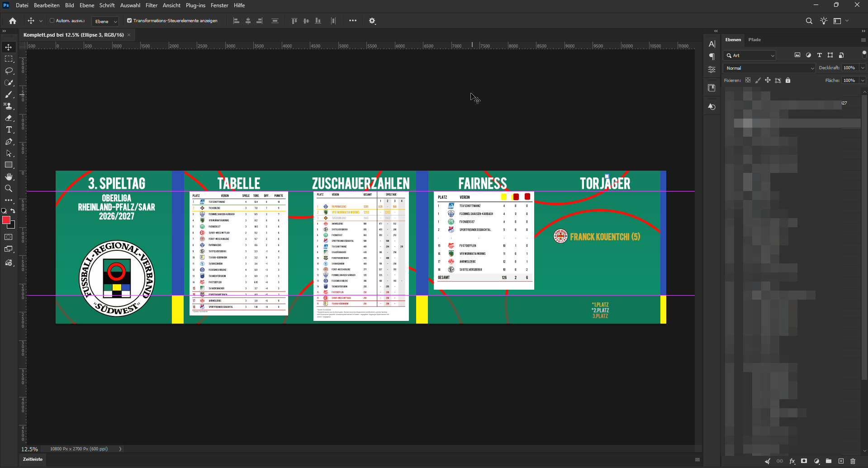Select the Hand tool

[x=9, y=177]
